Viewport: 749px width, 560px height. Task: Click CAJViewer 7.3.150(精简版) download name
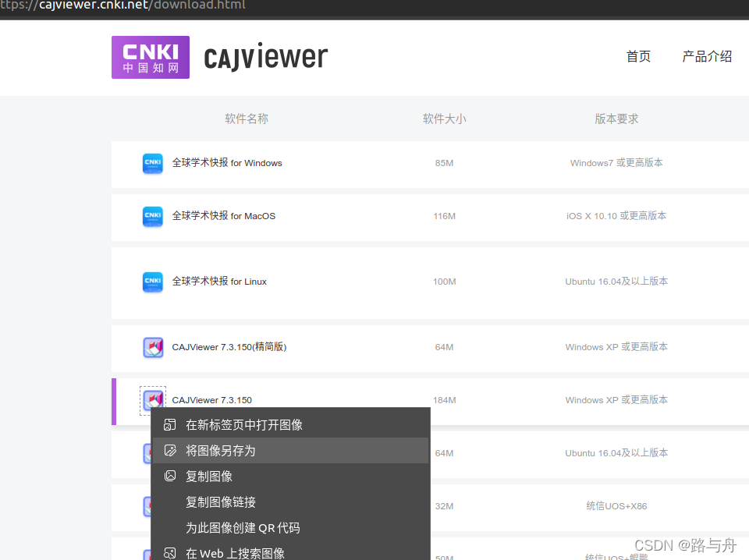pos(229,346)
